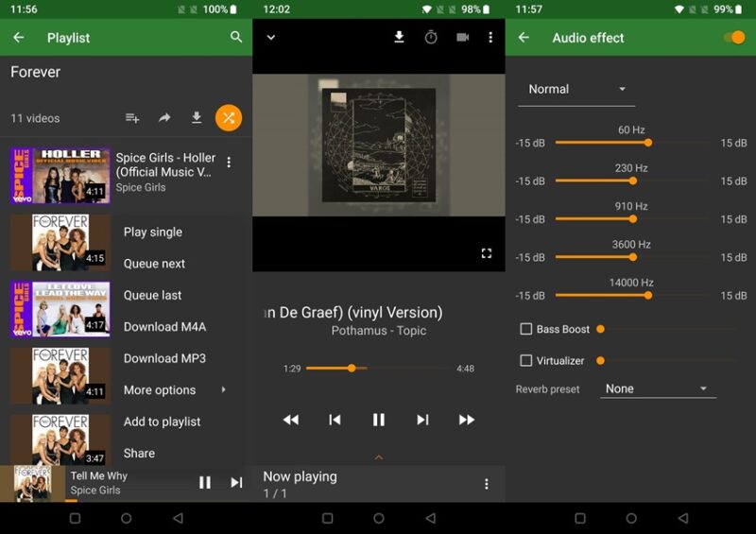Pause Tell Me Why in mini player
The height and width of the screenshot is (534, 756).
point(205,482)
